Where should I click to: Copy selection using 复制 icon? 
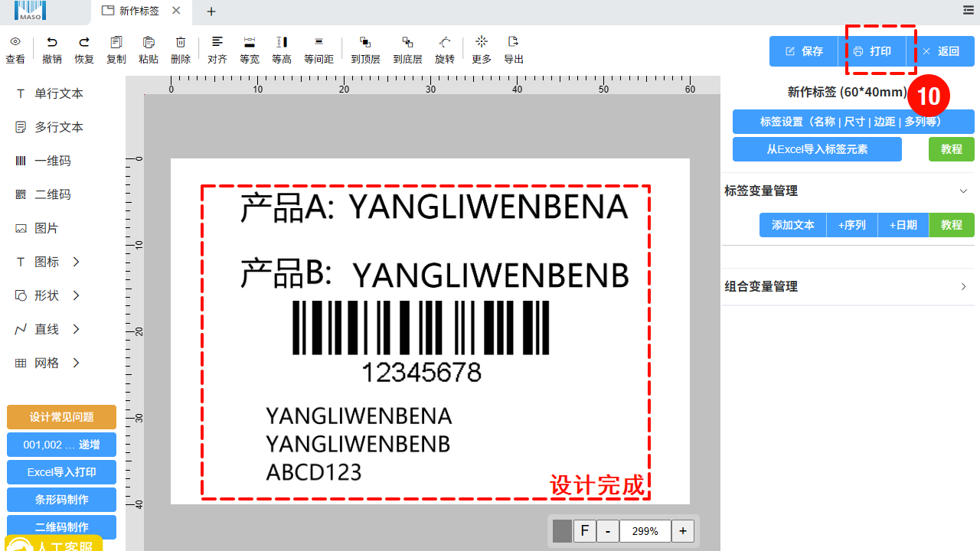[116, 42]
